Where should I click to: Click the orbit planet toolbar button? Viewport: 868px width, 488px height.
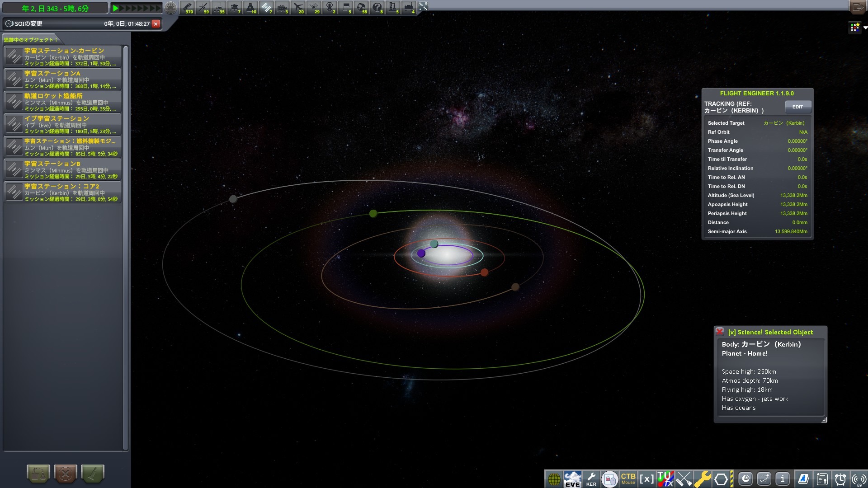point(764,479)
